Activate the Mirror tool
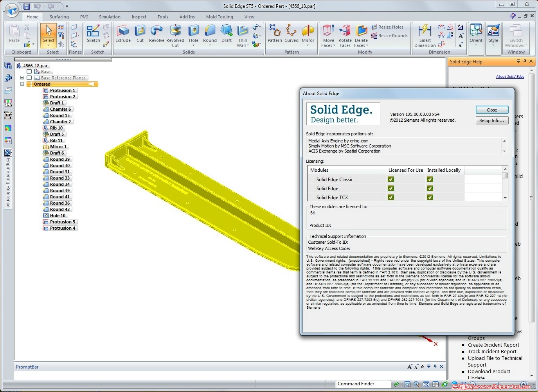538x392 pixels. 308,34
